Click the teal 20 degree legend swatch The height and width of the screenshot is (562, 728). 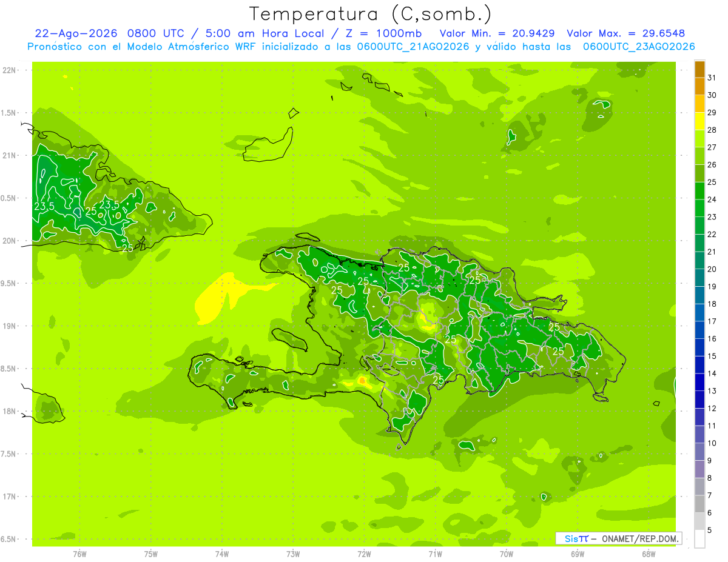click(699, 260)
